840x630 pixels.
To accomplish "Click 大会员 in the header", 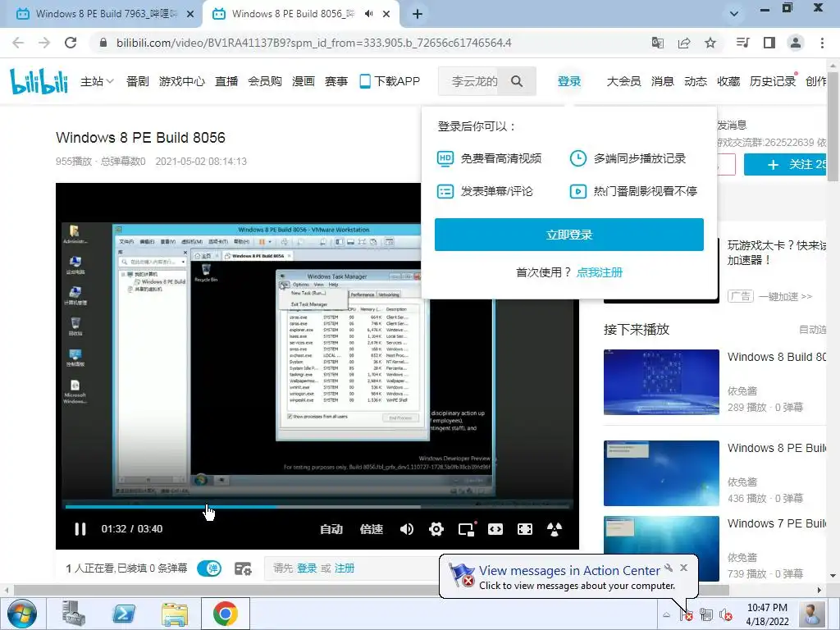I will (x=623, y=81).
